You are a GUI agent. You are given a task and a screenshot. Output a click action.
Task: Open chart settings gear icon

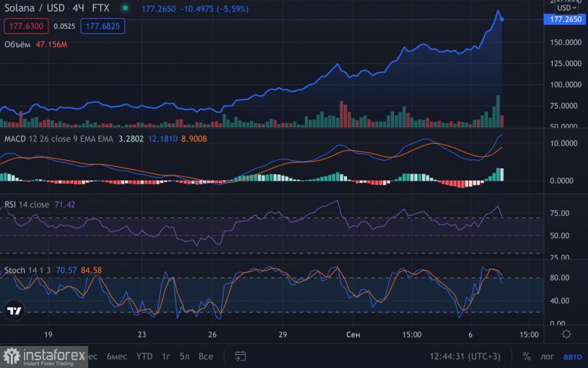[566, 334]
